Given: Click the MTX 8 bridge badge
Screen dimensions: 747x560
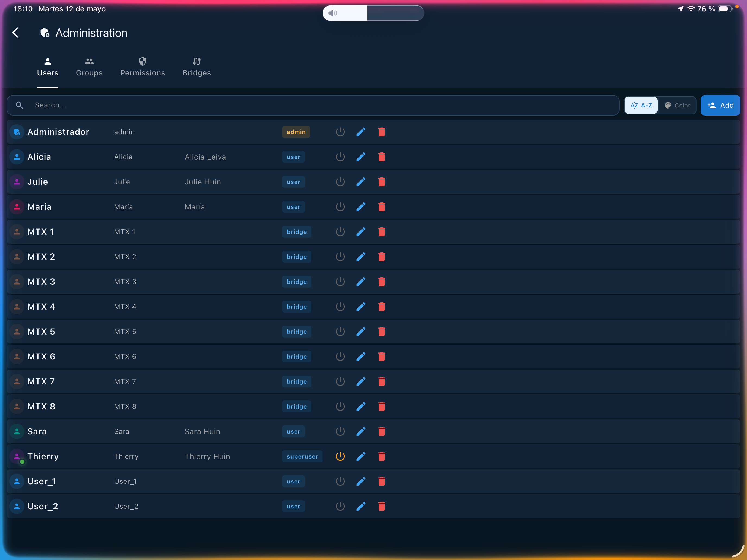Looking at the screenshot, I should click(x=296, y=407).
